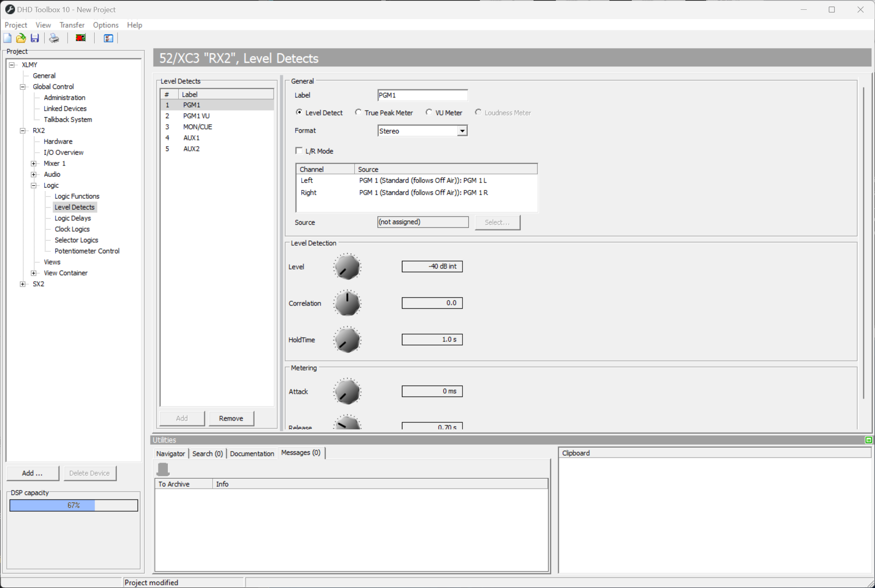Viewport: 875px width, 588px height.
Task: Switch to the Documentation tab
Action: tap(252, 453)
